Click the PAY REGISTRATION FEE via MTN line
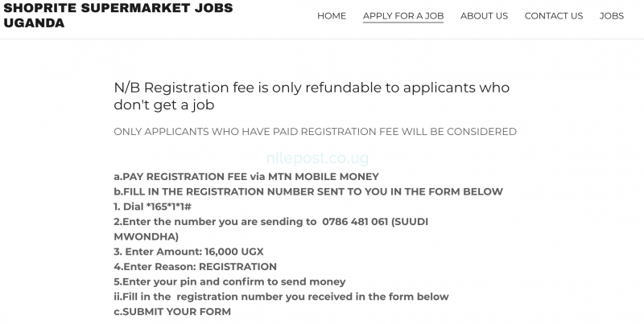 point(246,177)
